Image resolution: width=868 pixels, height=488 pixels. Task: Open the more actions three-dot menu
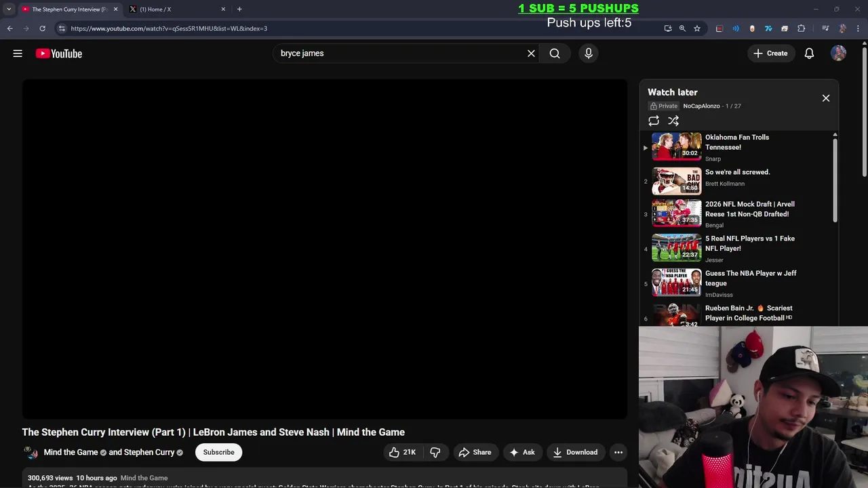tap(618, 452)
